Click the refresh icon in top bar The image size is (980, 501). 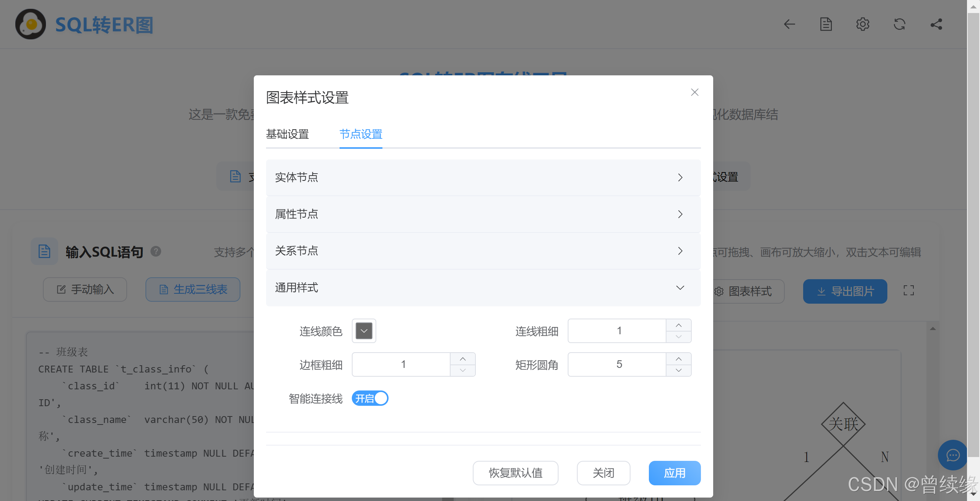tap(899, 24)
